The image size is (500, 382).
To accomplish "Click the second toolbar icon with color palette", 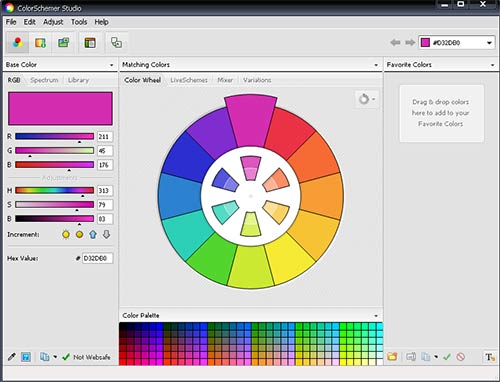I will click(40, 43).
